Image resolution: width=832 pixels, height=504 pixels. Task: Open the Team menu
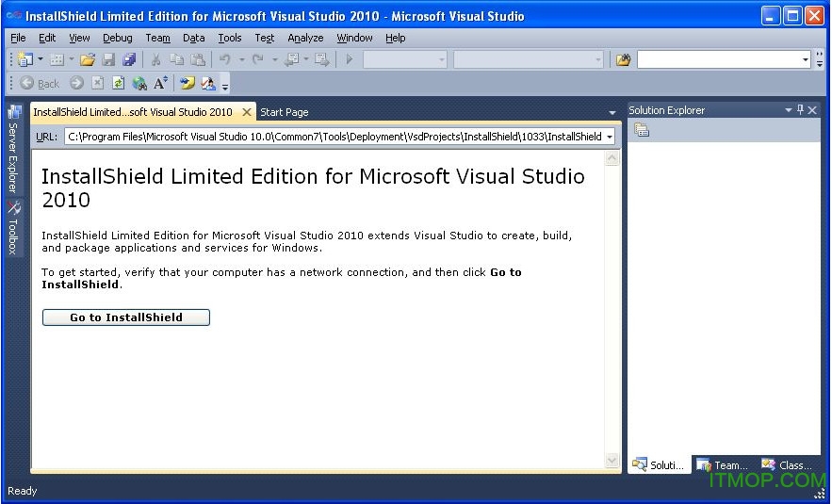click(157, 38)
